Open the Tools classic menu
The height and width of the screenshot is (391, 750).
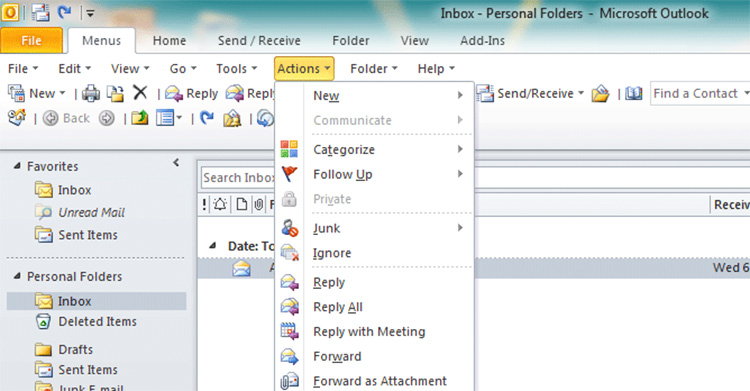236,69
